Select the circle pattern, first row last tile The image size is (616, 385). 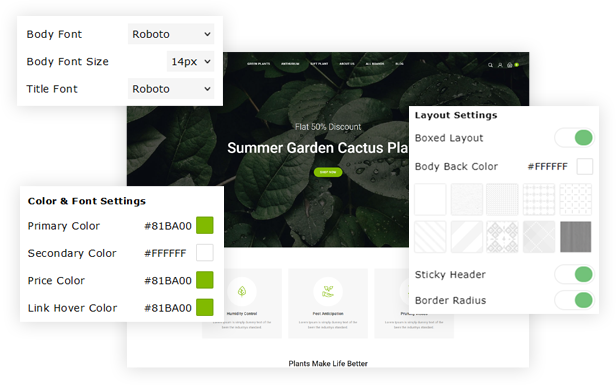(x=576, y=199)
